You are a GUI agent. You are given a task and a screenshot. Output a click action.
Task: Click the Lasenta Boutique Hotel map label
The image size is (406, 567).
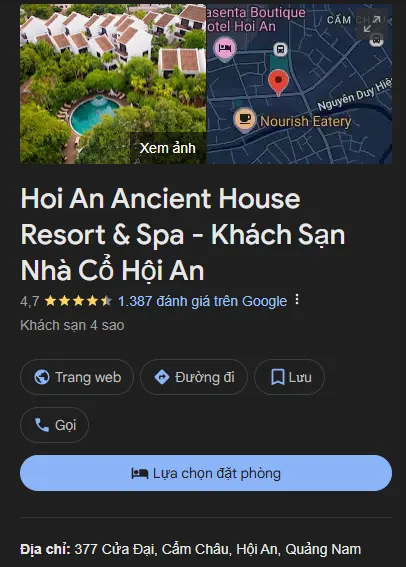[x=256, y=19]
